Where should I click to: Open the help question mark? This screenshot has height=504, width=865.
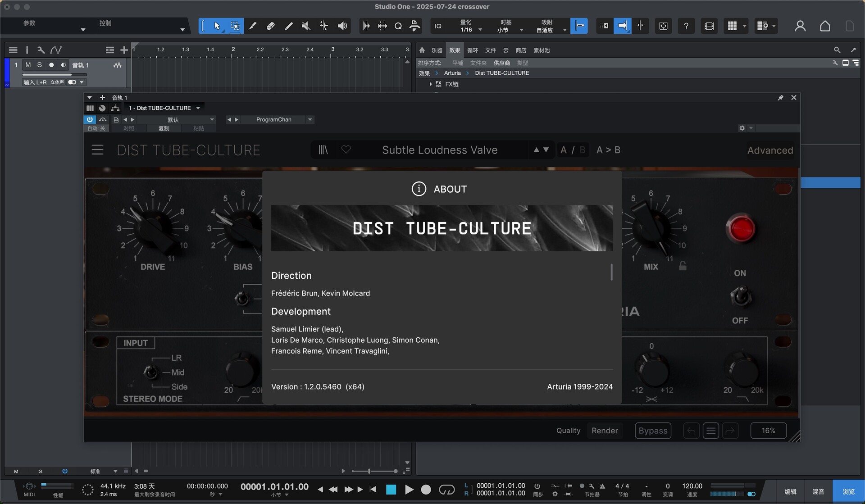[686, 26]
